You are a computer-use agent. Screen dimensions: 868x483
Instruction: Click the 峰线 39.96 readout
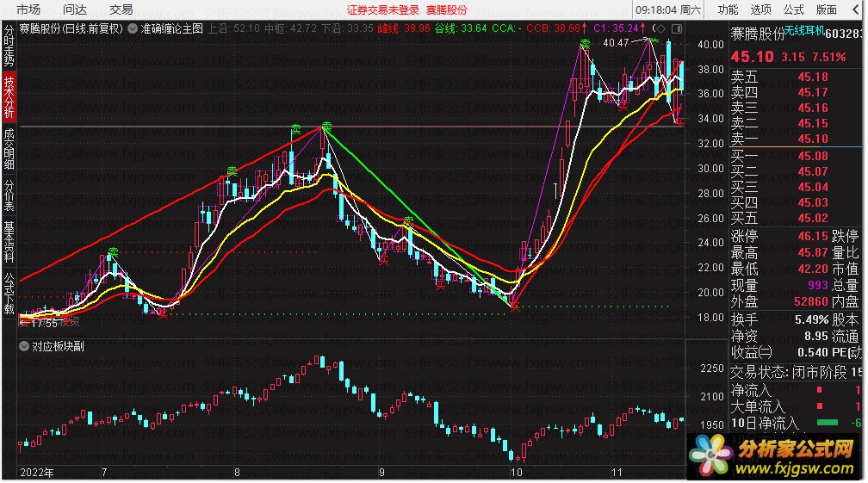pyautogui.click(x=404, y=28)
